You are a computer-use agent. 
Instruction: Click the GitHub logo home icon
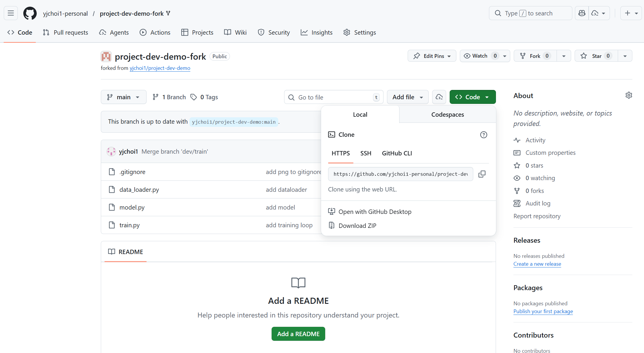tap(30, 13)
